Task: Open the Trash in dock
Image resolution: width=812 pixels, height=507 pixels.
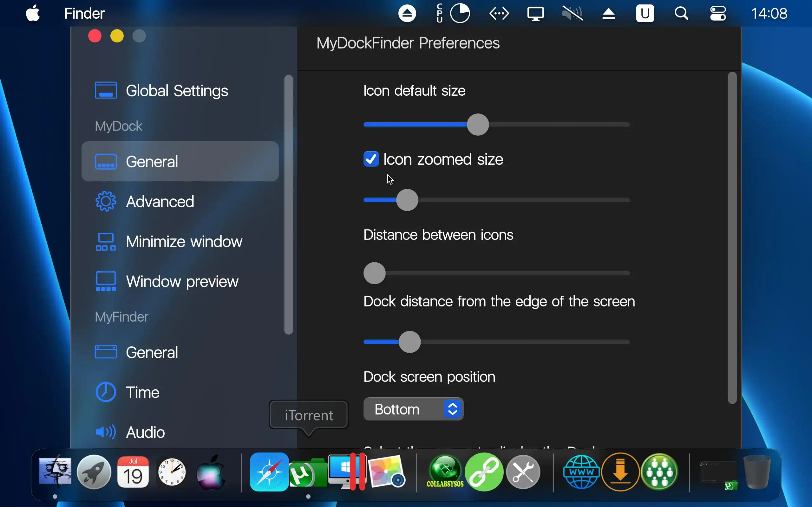Action: tap(757, 472)
